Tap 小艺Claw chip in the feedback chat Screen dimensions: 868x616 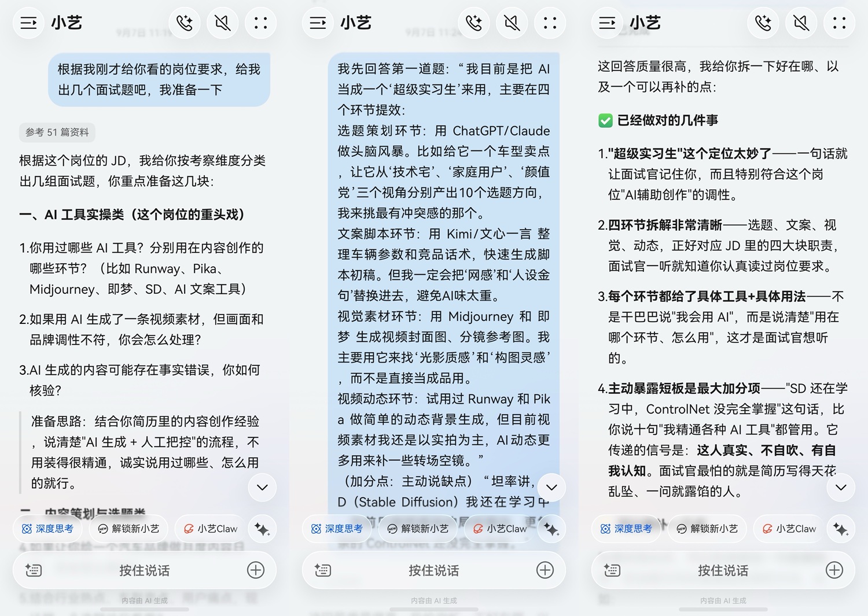(x=789, y=529)
